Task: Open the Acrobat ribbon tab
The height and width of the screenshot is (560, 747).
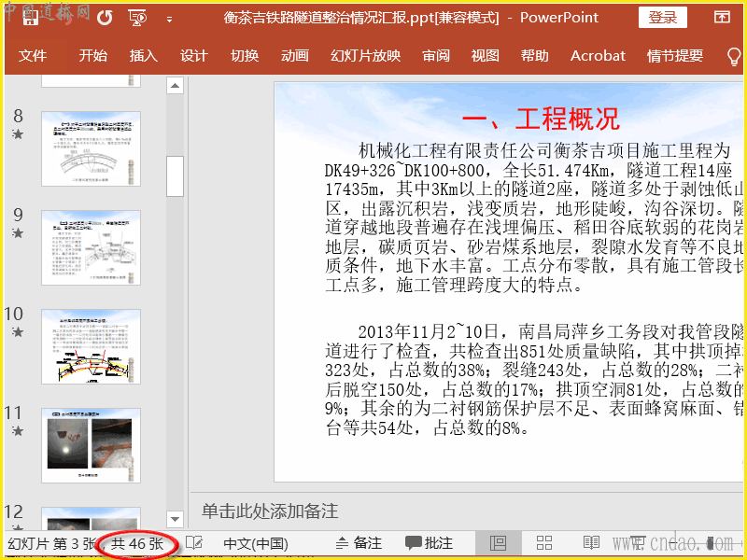Action: (598, 56)
